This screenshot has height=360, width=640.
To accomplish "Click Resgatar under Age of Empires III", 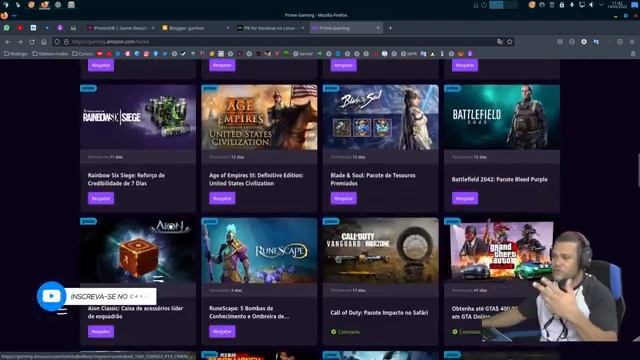I will 222,198.
